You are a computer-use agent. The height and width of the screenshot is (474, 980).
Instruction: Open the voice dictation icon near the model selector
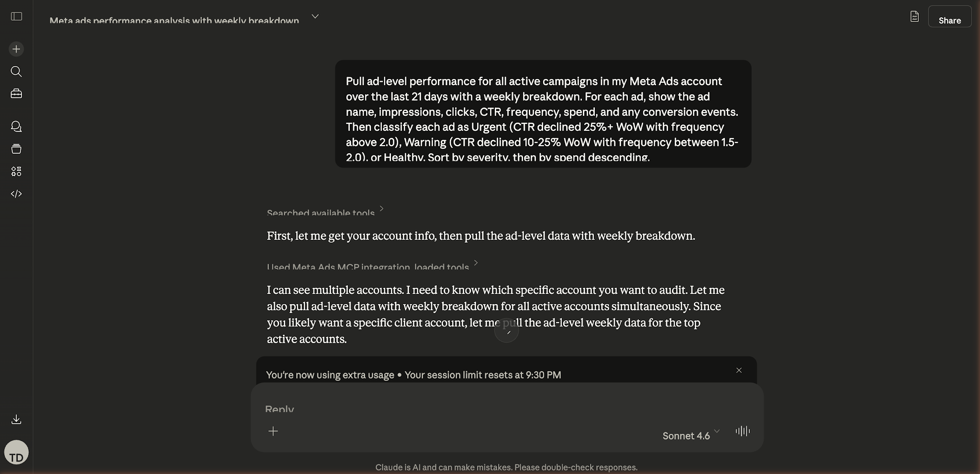pyautogui.click(x=742, y=431)
